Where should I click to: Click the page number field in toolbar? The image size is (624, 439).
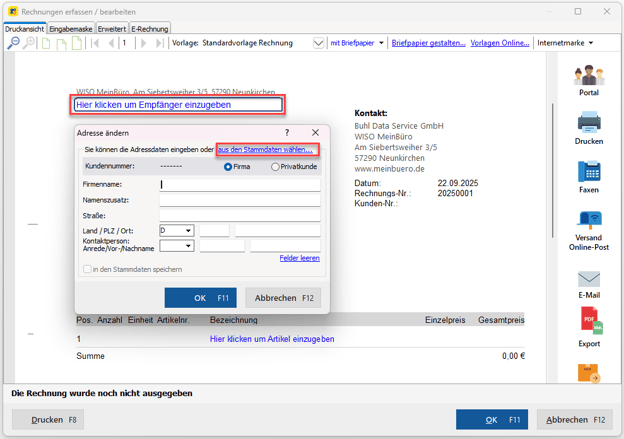point(127,43)
